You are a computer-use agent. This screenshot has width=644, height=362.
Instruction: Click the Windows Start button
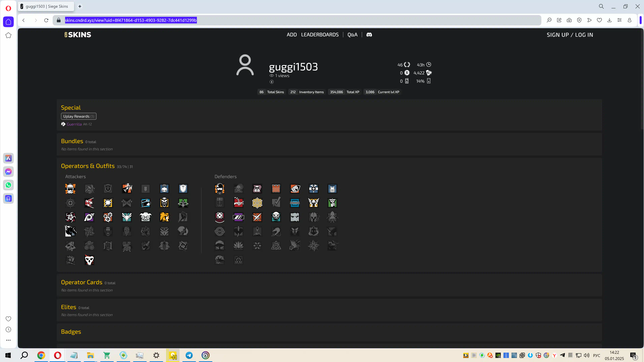point(8,355)
